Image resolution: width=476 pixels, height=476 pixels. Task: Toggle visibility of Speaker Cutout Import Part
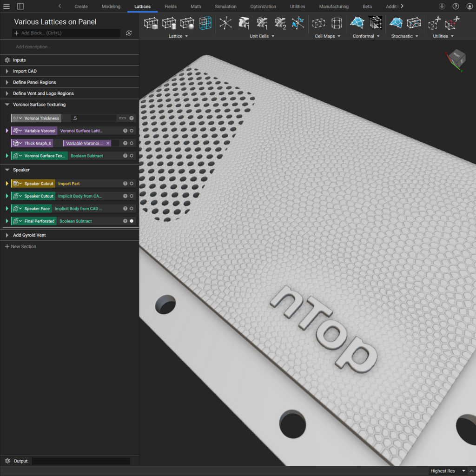pos(132,183)
